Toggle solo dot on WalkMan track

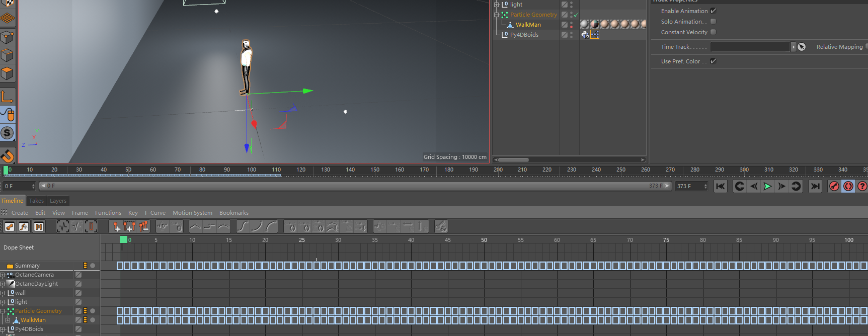click(93, 320)
